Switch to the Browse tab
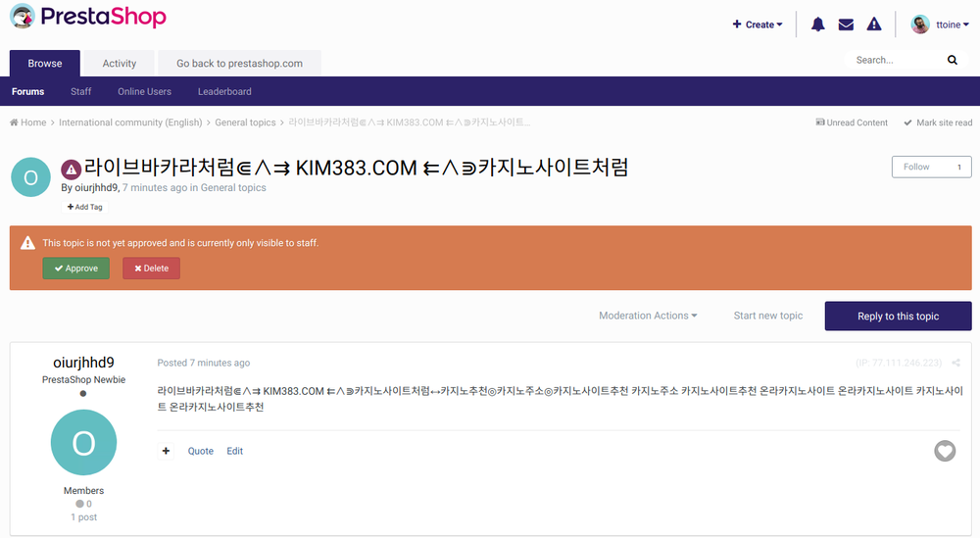Screen dimensions: 980x538 [45, 63]
